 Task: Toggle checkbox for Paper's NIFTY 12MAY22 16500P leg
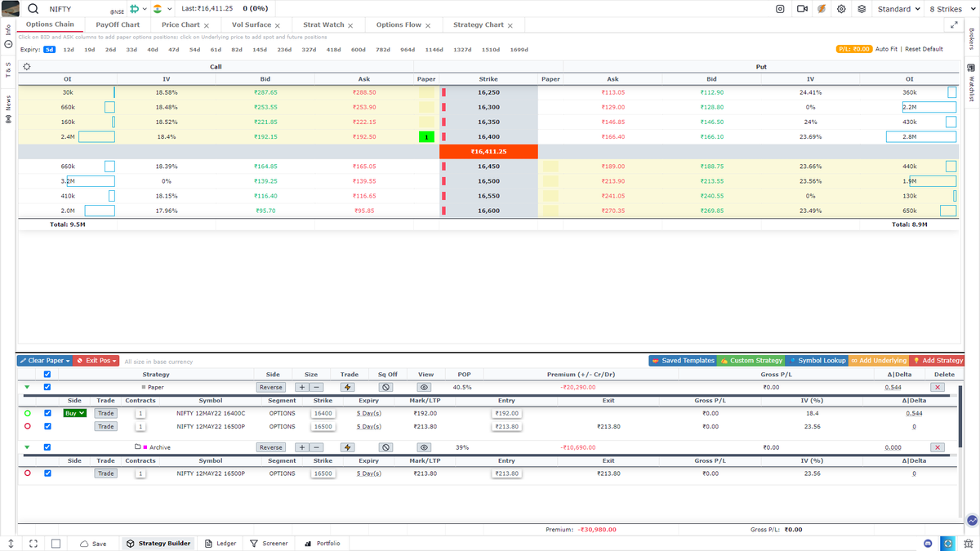pyautogui.click(x=47, y=426)
